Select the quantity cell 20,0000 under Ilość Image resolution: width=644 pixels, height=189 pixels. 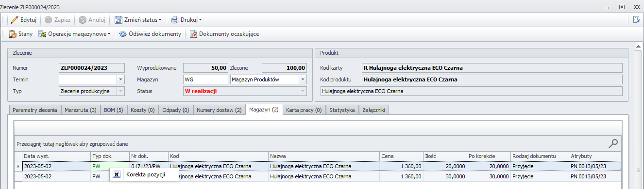[445, 166]
